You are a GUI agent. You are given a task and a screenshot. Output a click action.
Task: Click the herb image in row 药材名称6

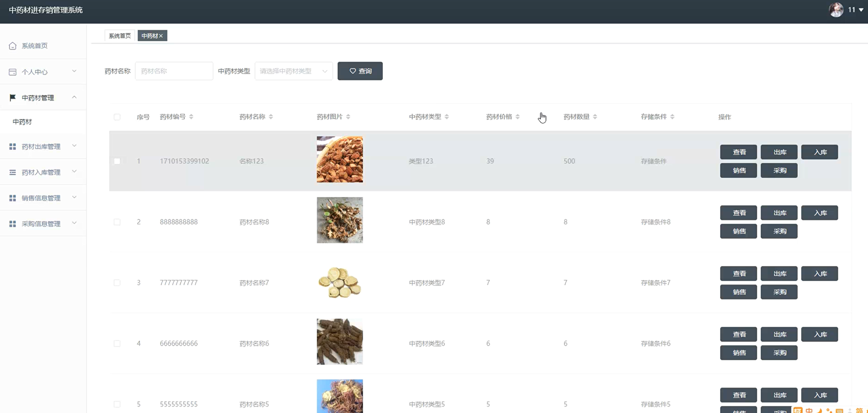(340, 341)
